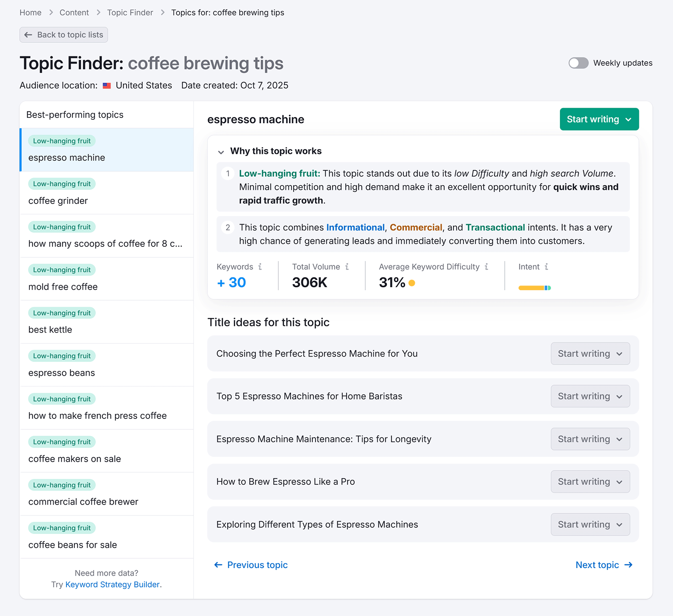Enable the Weekly updates toggle
The width and height of the screenshot is (673, 616).
(x=578, y=63)
